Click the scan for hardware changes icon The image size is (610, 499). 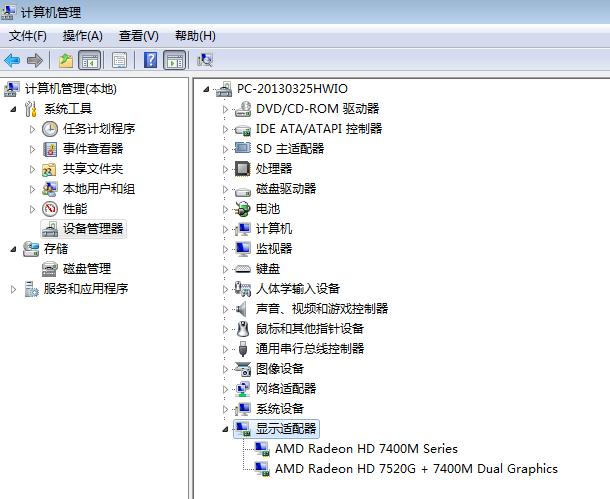click(204, 60)
